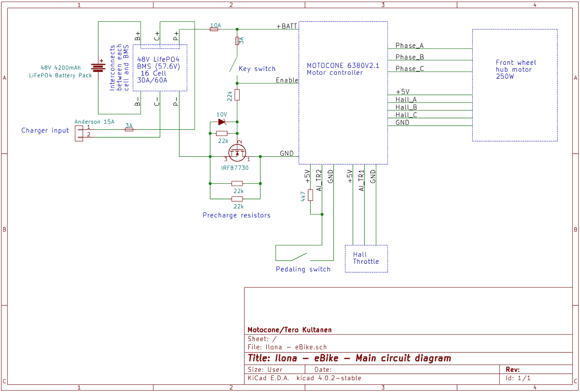Select the 4k7 resistor value text
The width and height of the screenshot is (580, 392).
click(x=303, y=196)
